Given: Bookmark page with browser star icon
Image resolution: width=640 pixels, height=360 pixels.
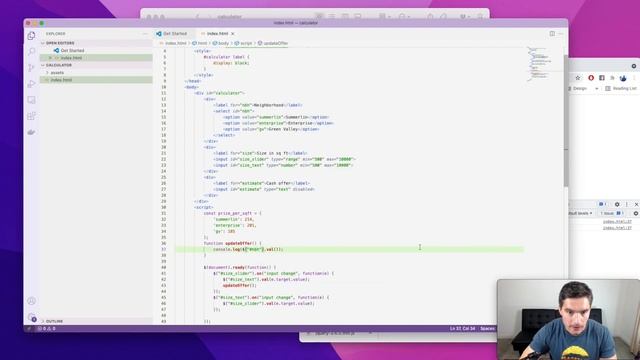Looking at the screenshot, I should pos(578,78).
